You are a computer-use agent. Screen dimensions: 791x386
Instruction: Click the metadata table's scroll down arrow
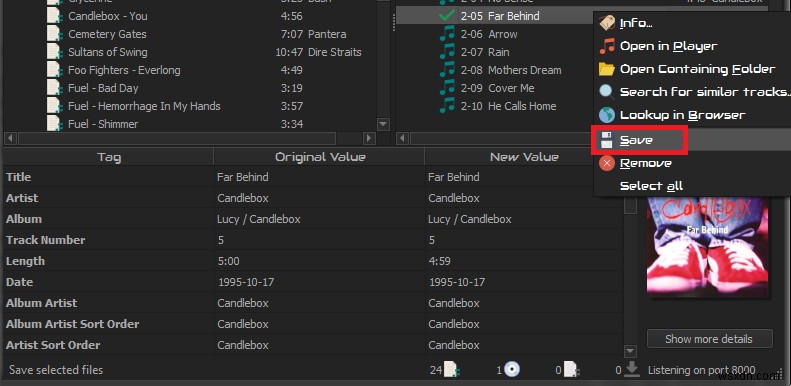pyautogui.click(x=630, y=351)
